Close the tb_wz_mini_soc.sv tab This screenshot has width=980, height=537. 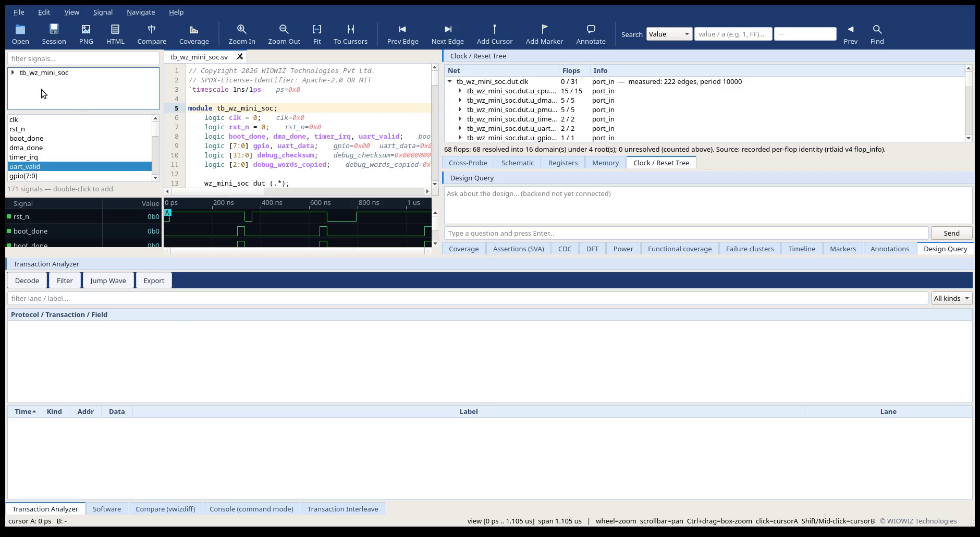[x=240, y=56]
